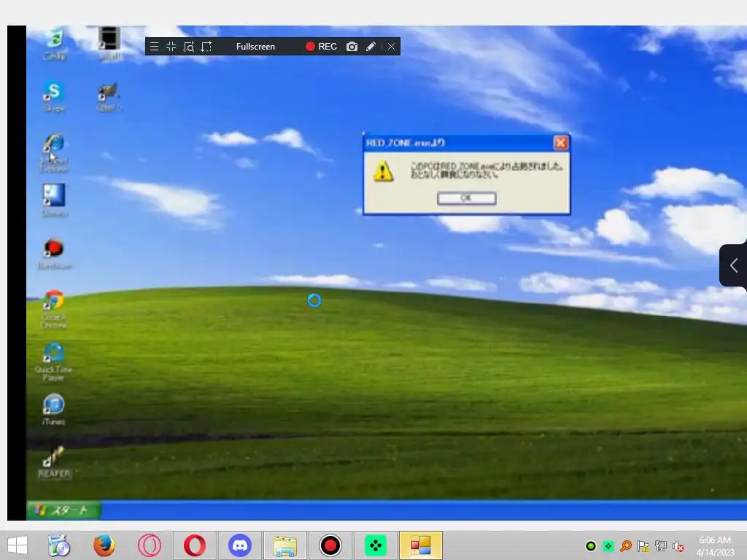Activate the pencil draw tool

371,47
